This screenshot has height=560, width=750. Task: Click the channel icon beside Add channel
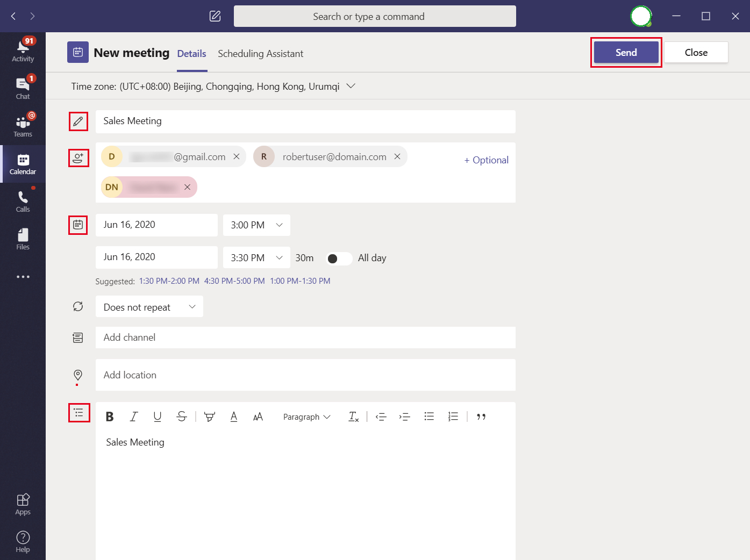(x=78, y=338)
